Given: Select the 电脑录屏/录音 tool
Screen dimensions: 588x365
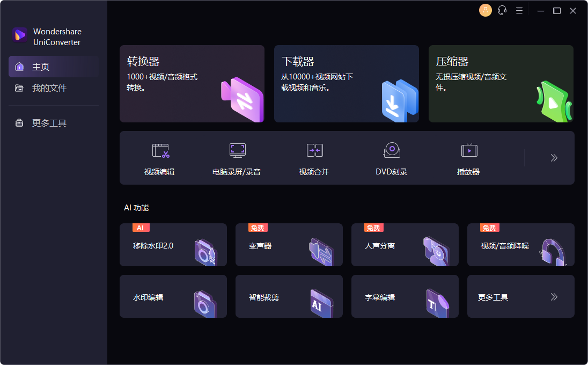Looking at the screenshot, I should coord(237,157).
